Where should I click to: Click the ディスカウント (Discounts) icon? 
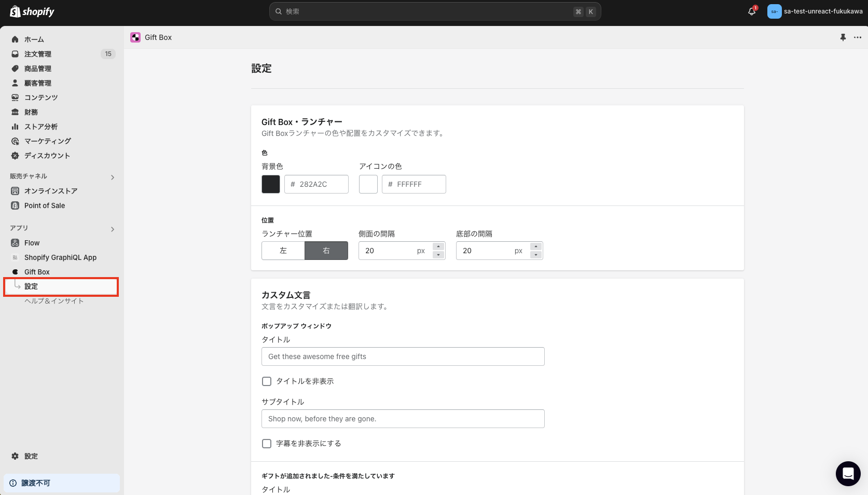click(x=15, y=155)
